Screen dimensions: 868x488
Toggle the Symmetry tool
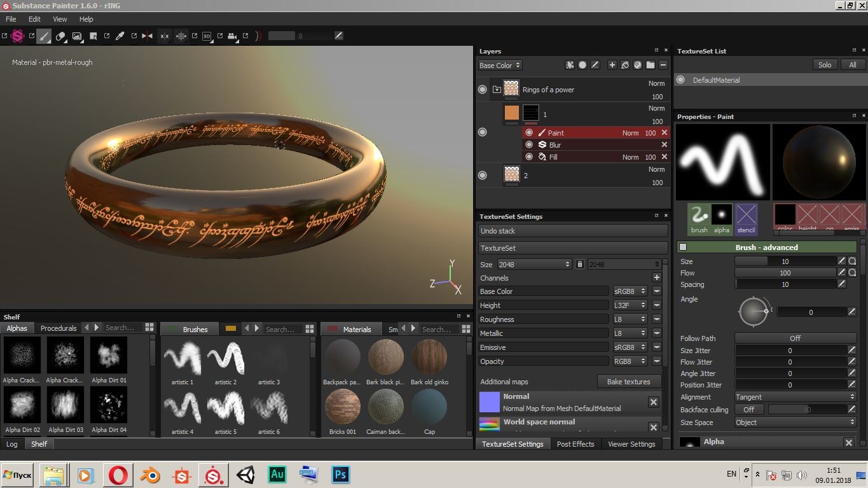(x=147, y=36)
